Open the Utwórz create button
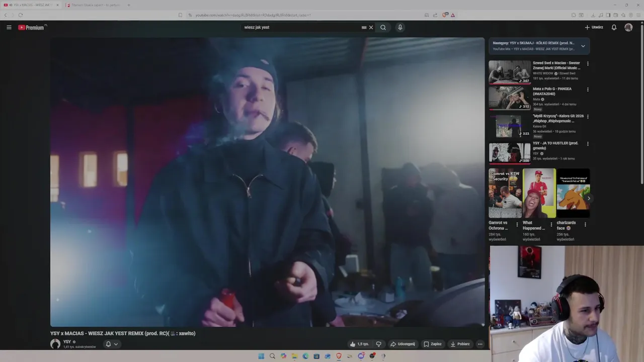The image size is (644, 362). tap(594, 28)
